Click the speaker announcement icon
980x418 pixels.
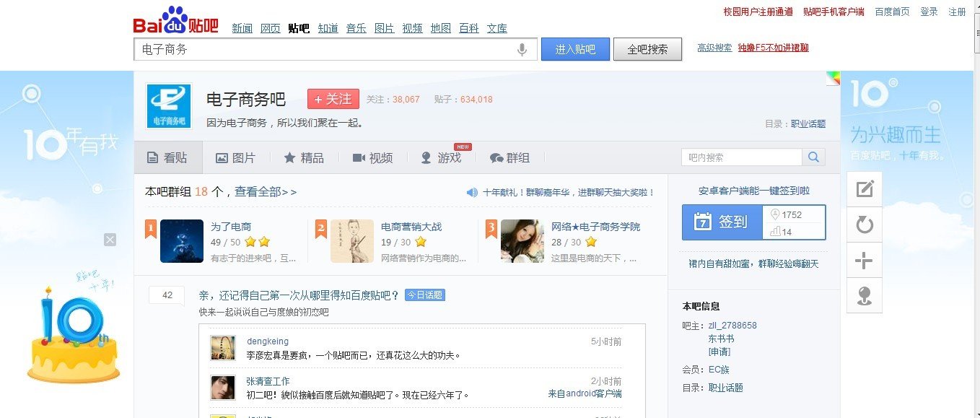pyautogui.click(x=472, y=192)
